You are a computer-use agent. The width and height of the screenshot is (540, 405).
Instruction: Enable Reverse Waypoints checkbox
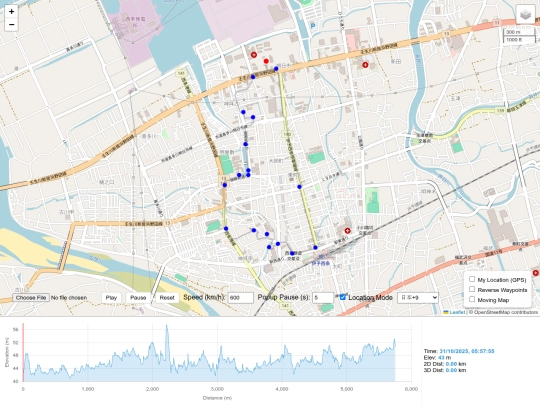(472, 289)
